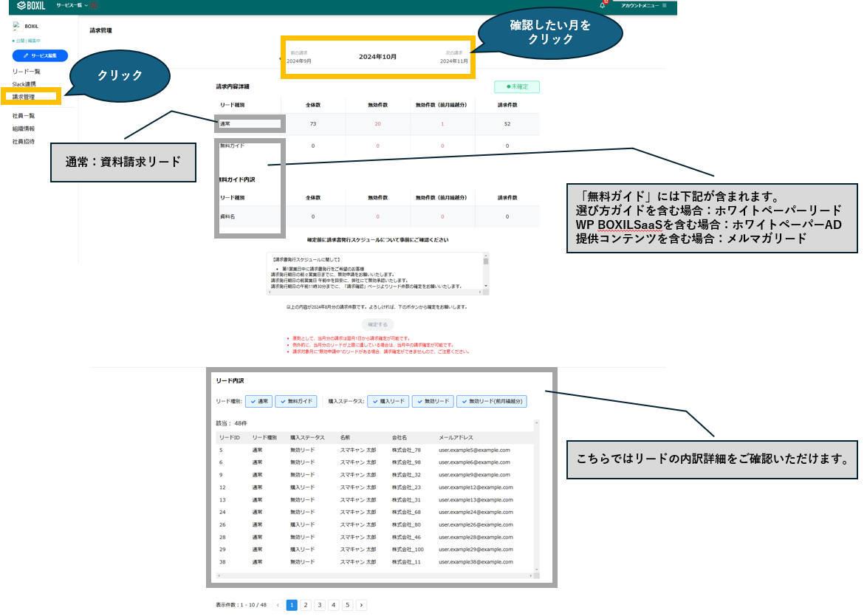The width and height of the screenshot is (867, 616).
Task: Go to page 2 in the pagination
Action: click(x=306, y=604)
